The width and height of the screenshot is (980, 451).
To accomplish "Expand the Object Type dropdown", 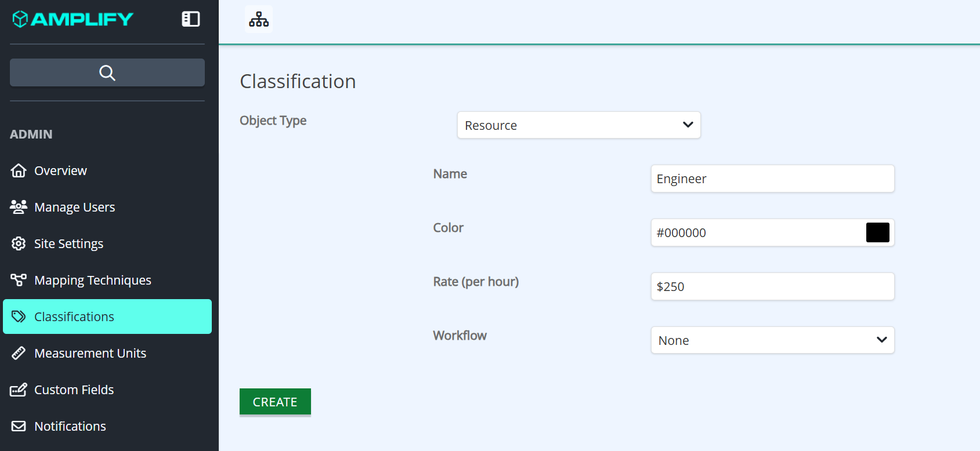I will coord(579,125).
